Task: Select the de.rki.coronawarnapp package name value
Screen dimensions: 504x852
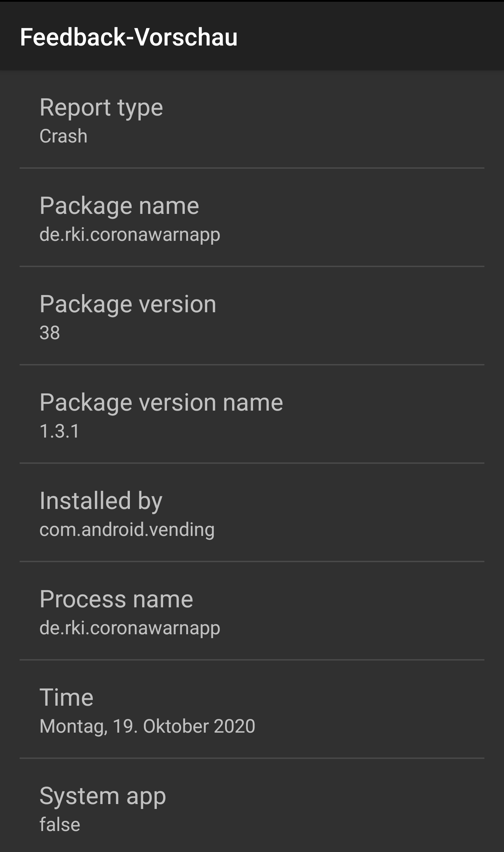Action: [x=129, y=235]
